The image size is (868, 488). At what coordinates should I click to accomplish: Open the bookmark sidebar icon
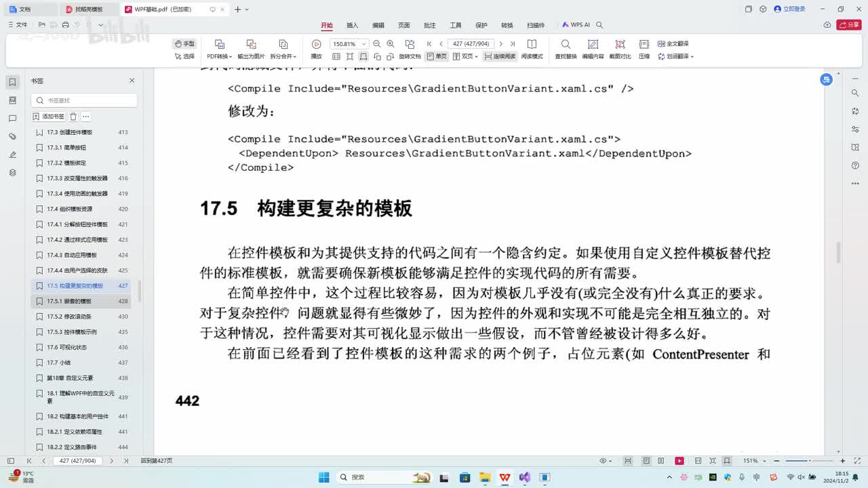point(12,82)
